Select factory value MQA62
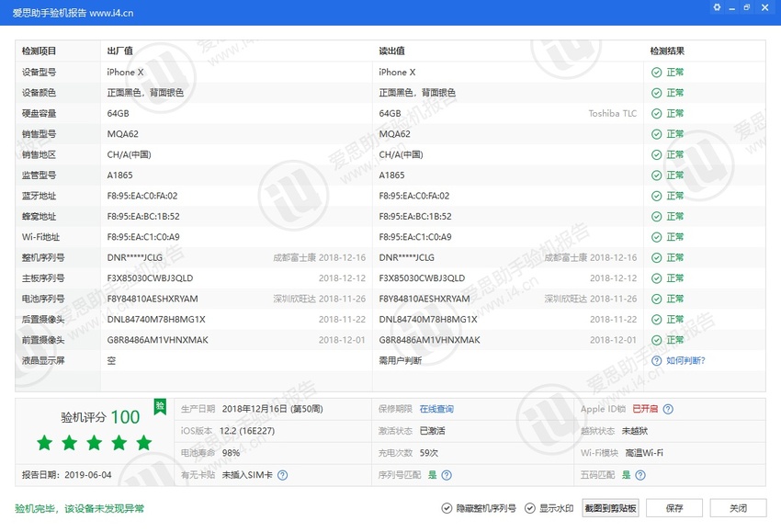This screenshot has height=532, width=781. pyautogui.click(x=122, y=134)
